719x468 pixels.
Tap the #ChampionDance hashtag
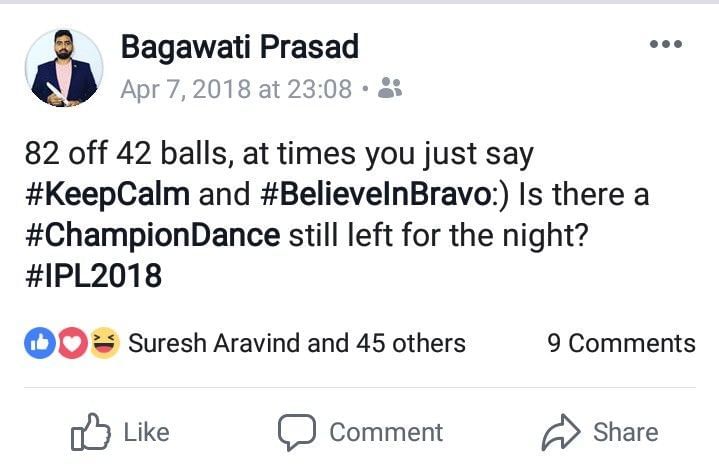pos(152,235)
